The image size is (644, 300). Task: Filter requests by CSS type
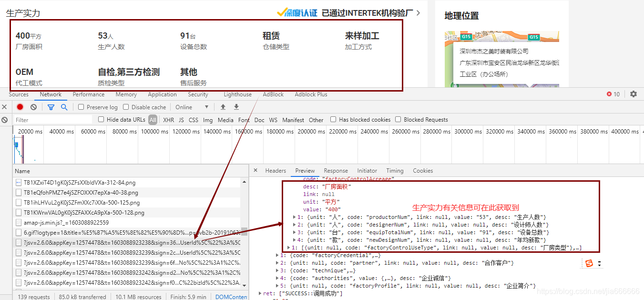194,120
